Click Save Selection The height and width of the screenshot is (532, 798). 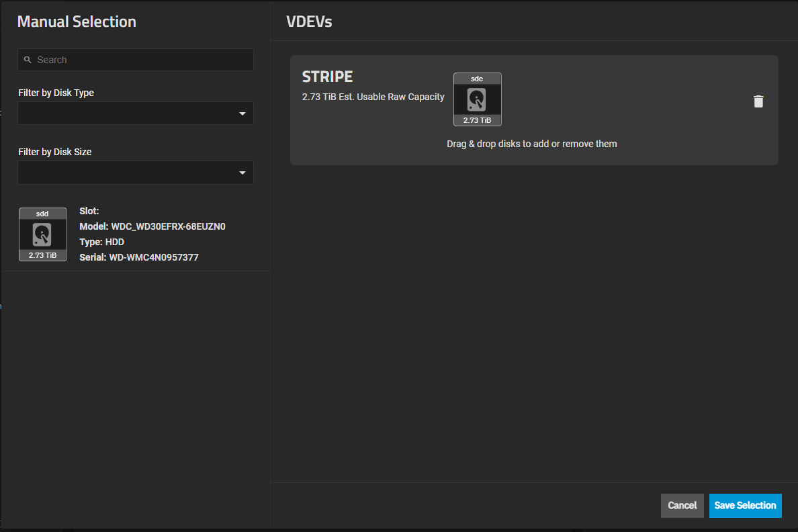pyautogui.click(x=745, y=506)
